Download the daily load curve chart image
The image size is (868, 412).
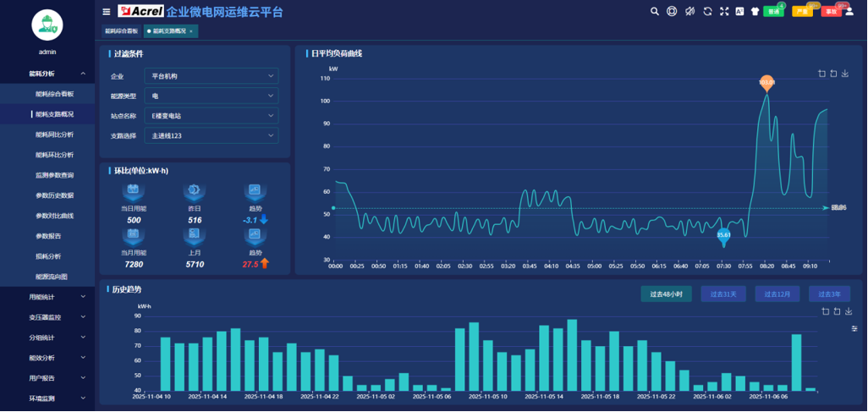pos(845,74)
